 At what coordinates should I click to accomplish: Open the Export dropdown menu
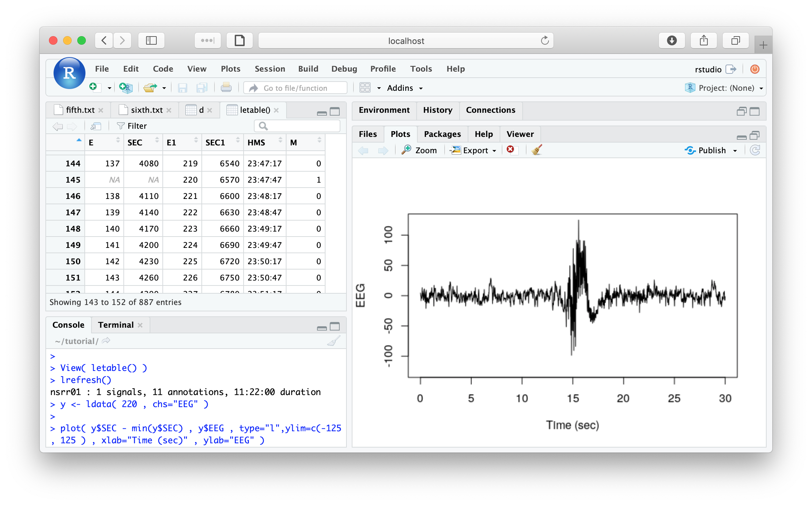click(x=474, y=150)
